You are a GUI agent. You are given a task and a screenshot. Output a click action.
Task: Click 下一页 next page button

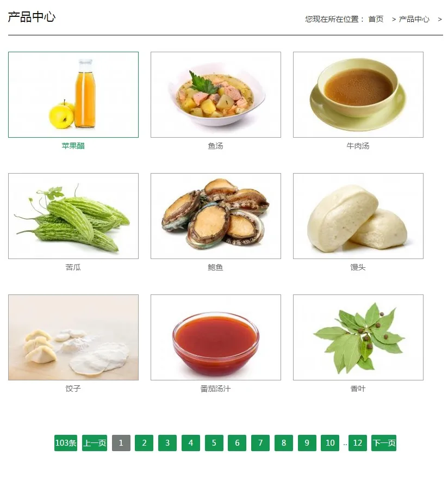(384, 443)
